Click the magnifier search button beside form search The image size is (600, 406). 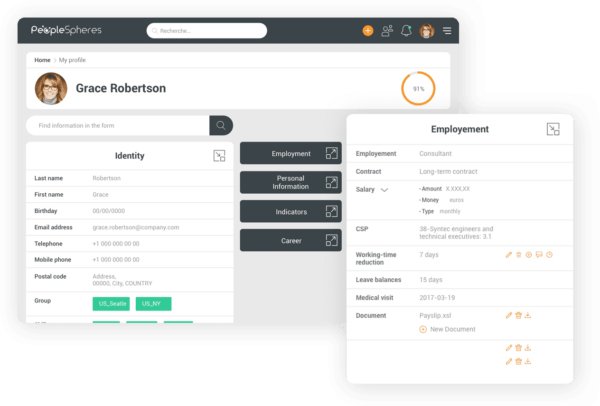pos(221,125)
